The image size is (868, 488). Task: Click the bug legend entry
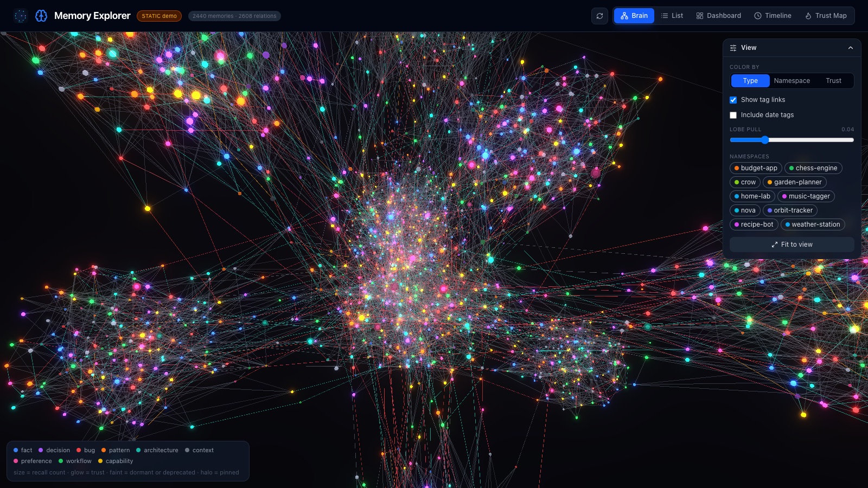tap(86, 450)
